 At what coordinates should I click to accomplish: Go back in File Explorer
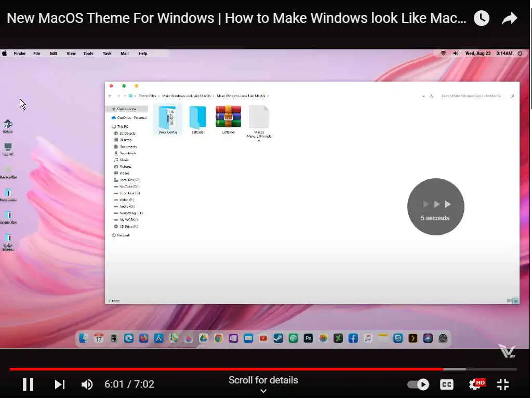pyautogui.click(x=110, y=96)
